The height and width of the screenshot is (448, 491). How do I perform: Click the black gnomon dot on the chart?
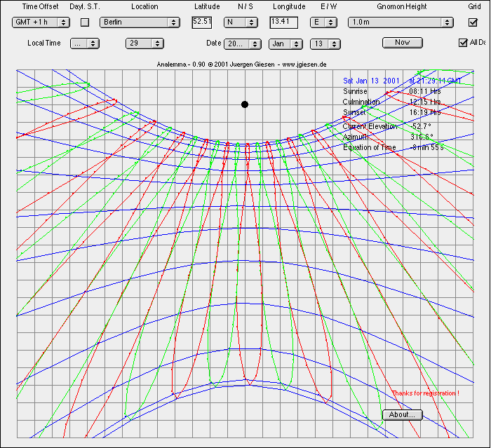coord(245,104)
